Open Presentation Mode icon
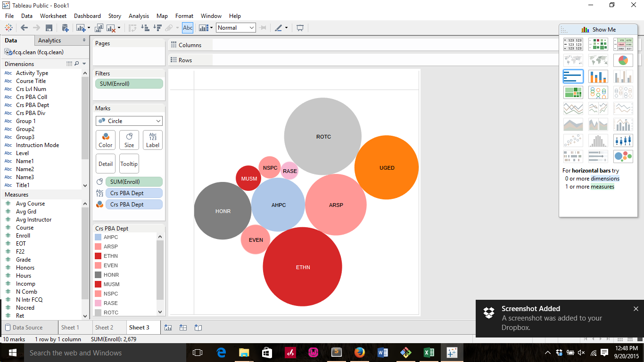Screen dimensions: 644x362 (x=300, y=28)
